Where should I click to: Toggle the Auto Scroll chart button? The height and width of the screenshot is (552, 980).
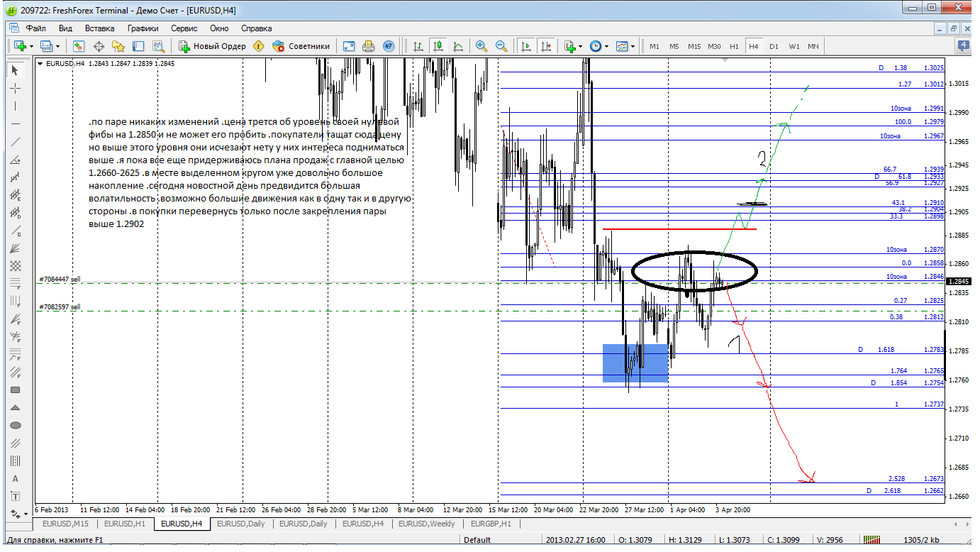pyautogui.click(x=525, y=46)
